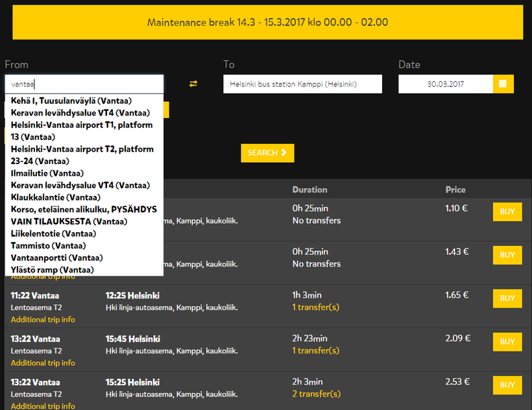Image resolution: width=532 pixels, height=410 pixels.
Task: Choose Helsinki-Vantaa airport T1 platform 13 suggestion
Action: click(x=82, y=130)
